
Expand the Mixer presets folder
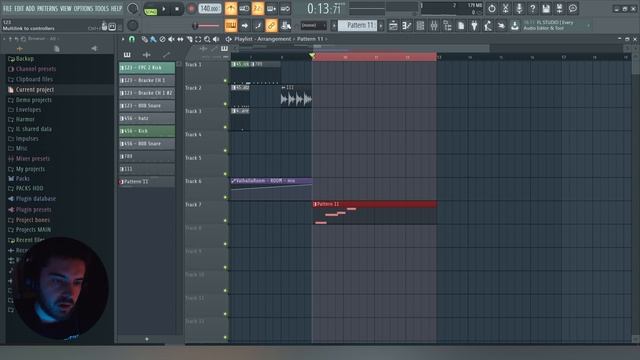click(x=33, y=158)
